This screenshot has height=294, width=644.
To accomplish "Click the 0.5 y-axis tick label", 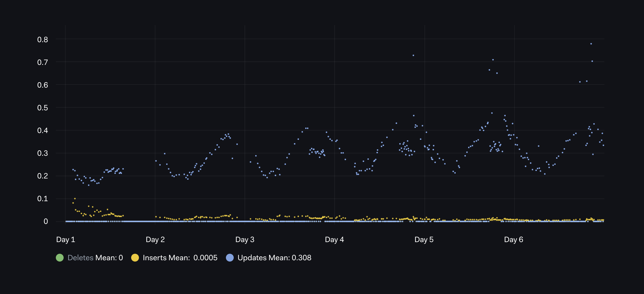I will (x=43, y=108).
